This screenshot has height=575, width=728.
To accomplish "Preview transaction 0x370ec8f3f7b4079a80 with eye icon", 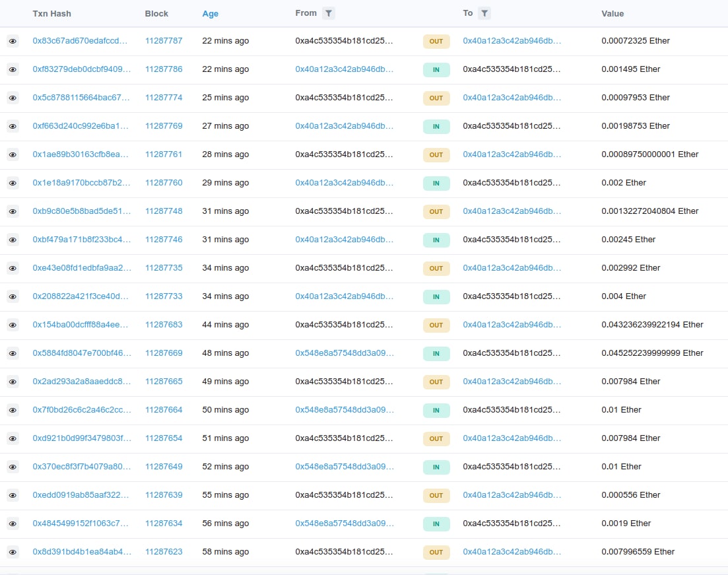I will tap(13, 467).
